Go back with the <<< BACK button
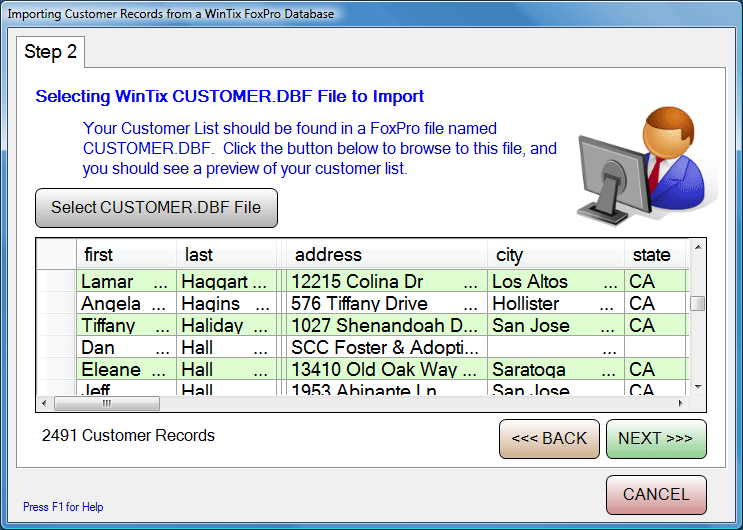The image size is (743, 530). [549, 439]
